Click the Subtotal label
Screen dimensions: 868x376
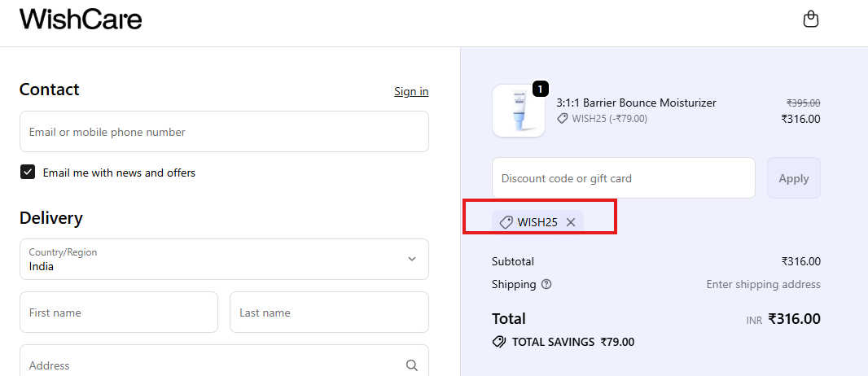pos(513,261)
